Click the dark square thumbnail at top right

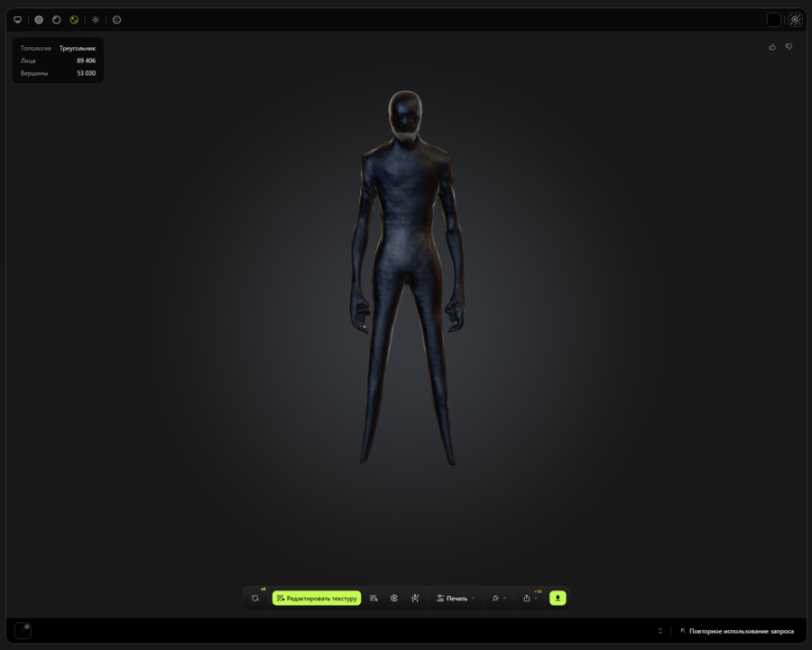(774, 20)
